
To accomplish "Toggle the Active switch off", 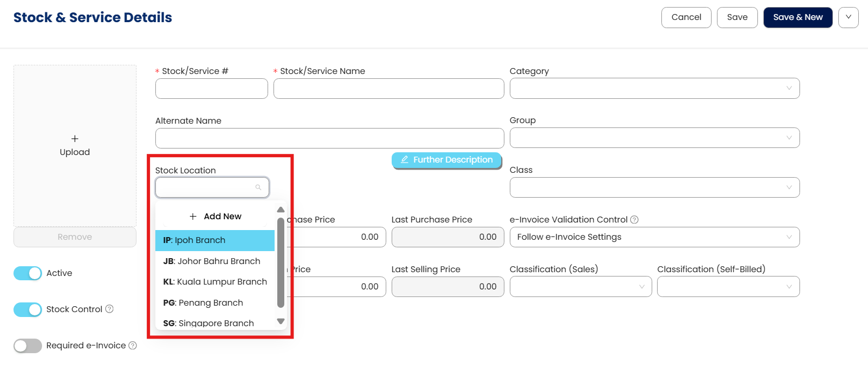I will 28,273.
